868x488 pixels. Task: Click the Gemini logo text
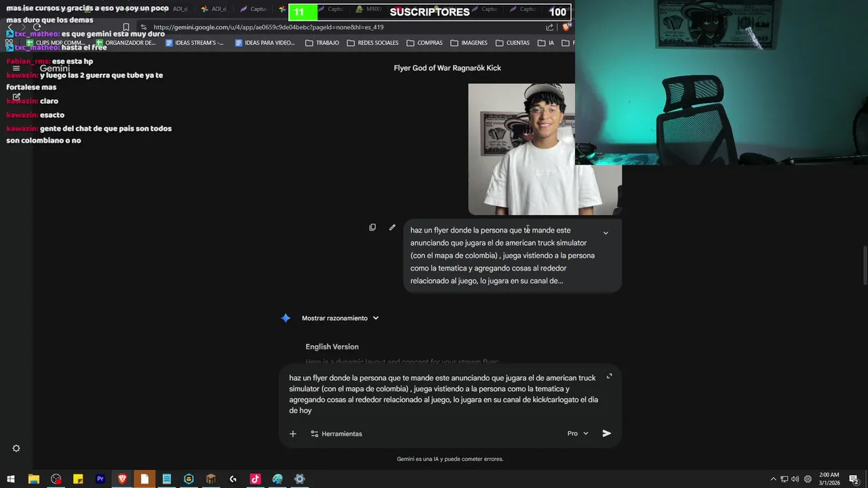[x=54, y=68]
